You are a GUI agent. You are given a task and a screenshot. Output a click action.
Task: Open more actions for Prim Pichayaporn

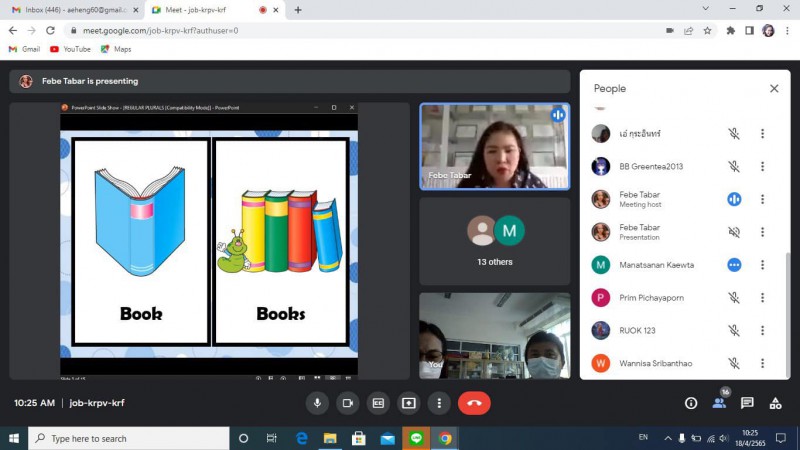(x=762, y=298)
